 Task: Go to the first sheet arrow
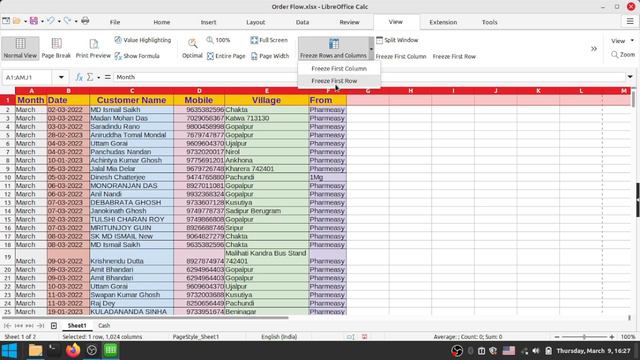click(x=7, y=325)
